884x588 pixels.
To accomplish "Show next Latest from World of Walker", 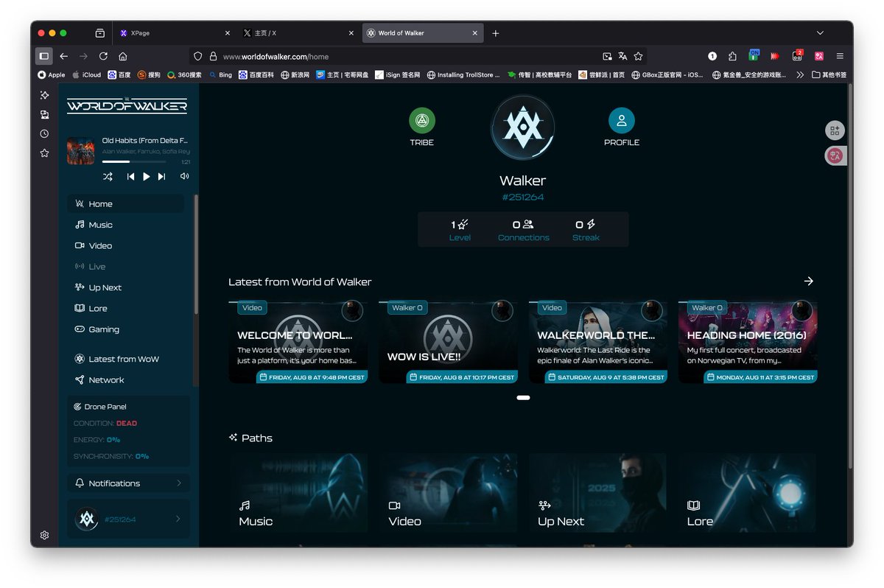I will (x=809, y=281).
